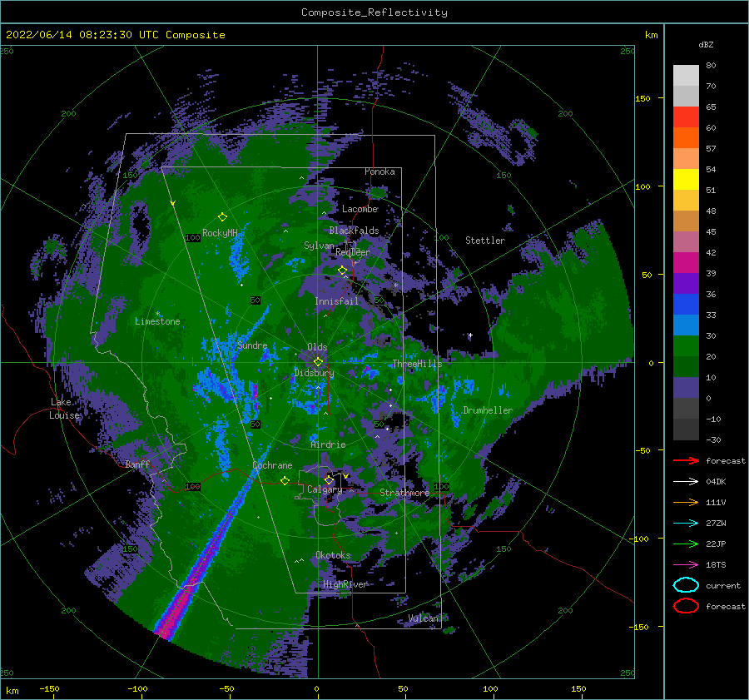Click the Composite_Reflectivity title
Viewport: 749px width, 700px height.
pos(374,12)
